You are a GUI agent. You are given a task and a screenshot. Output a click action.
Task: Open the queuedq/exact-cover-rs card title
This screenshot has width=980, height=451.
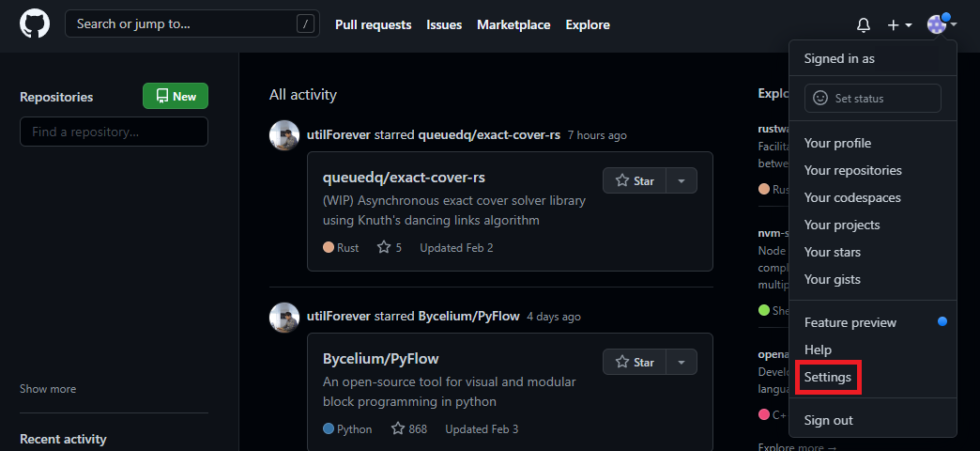404,178
